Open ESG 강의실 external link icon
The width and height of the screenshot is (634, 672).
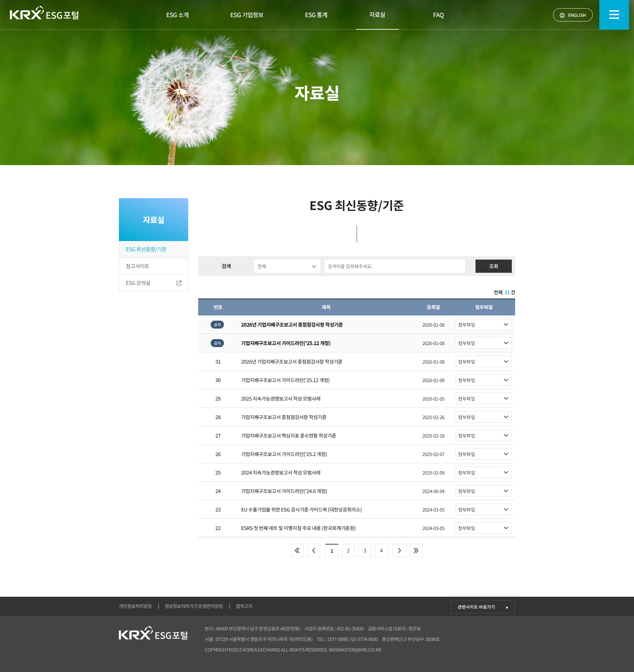click(179, 283)
